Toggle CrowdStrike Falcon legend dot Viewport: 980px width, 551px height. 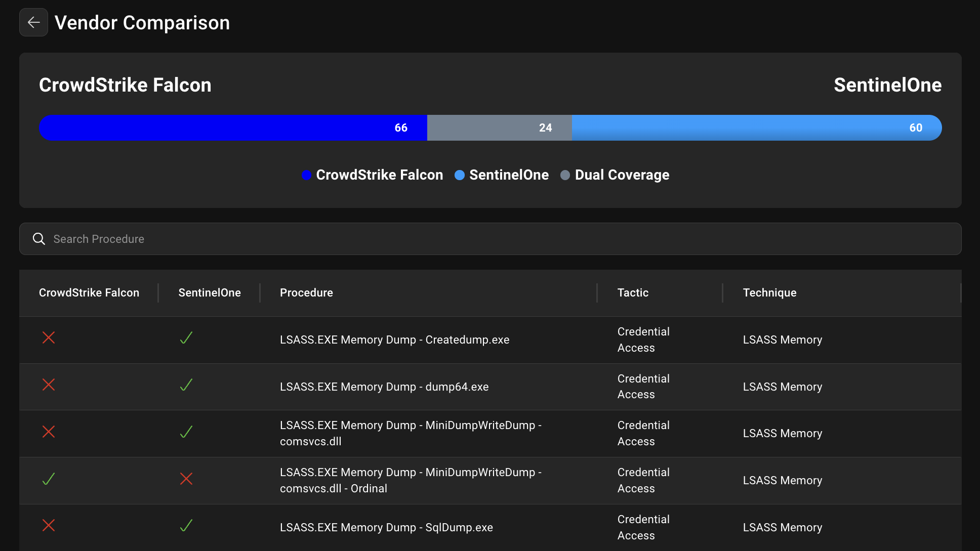(x=306, y=175)
